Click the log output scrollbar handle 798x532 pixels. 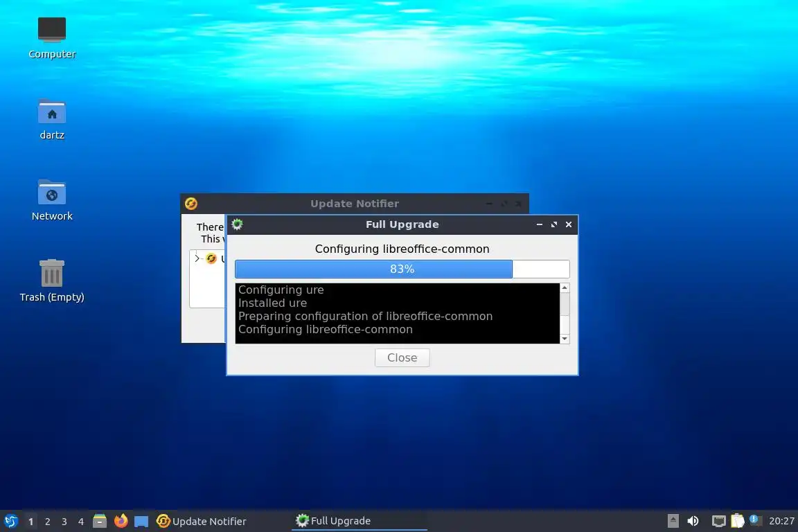pyautogui.click(x=565, y=304)
